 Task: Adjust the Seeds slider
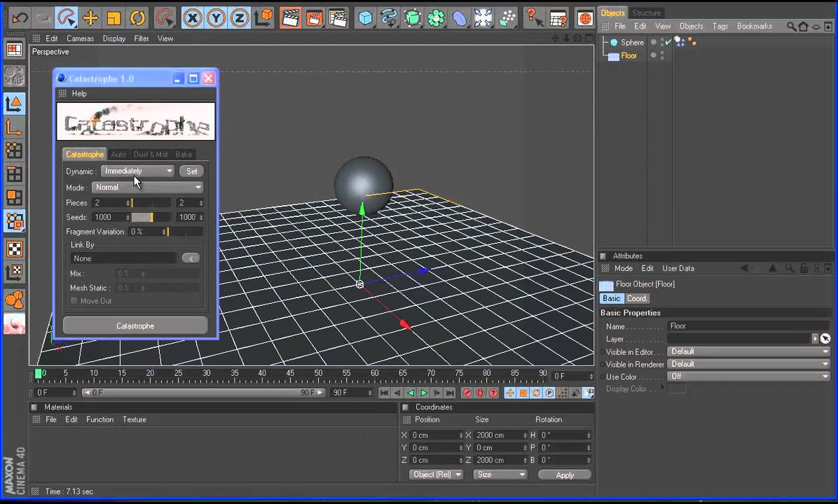coord(151,217)
